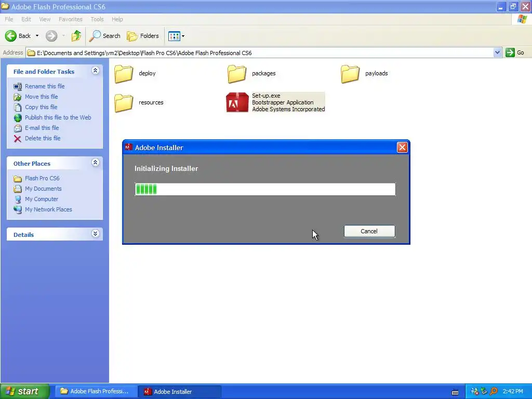Click the keyboard icon in taskbar
This screenshot has width=532, height=399.
tap(455, 392)
